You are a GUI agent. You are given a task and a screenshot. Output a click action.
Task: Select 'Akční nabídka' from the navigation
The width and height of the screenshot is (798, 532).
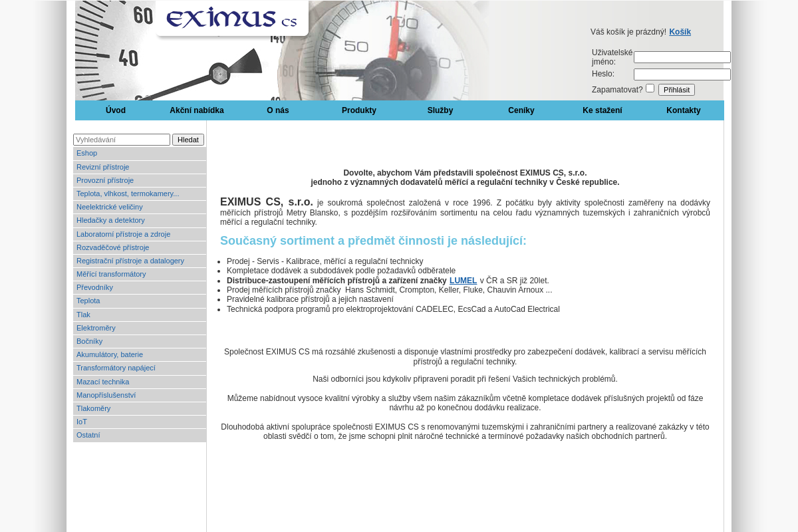tap(196, 110)
